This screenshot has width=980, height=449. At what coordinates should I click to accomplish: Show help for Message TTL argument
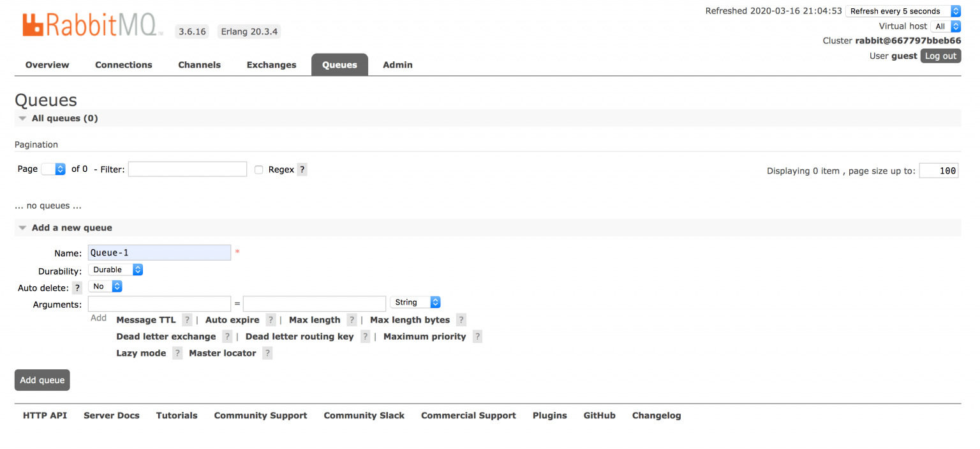coord(187,320)
